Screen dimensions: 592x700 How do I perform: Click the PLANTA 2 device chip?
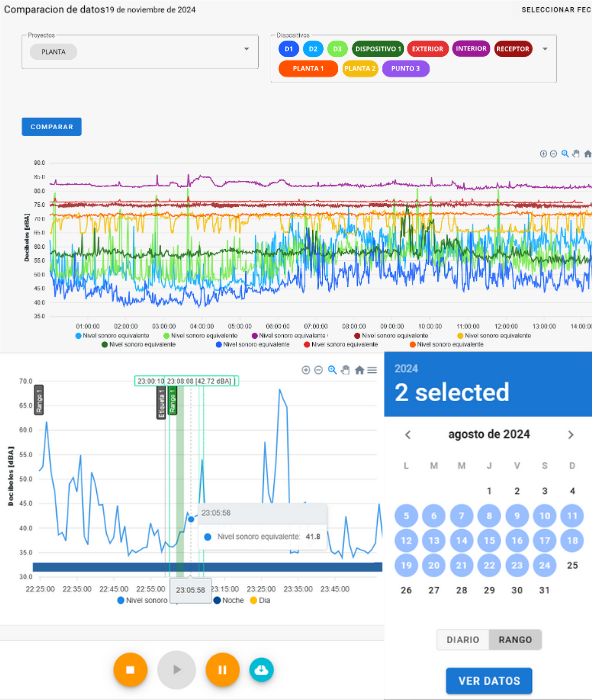tap(360, 68)
